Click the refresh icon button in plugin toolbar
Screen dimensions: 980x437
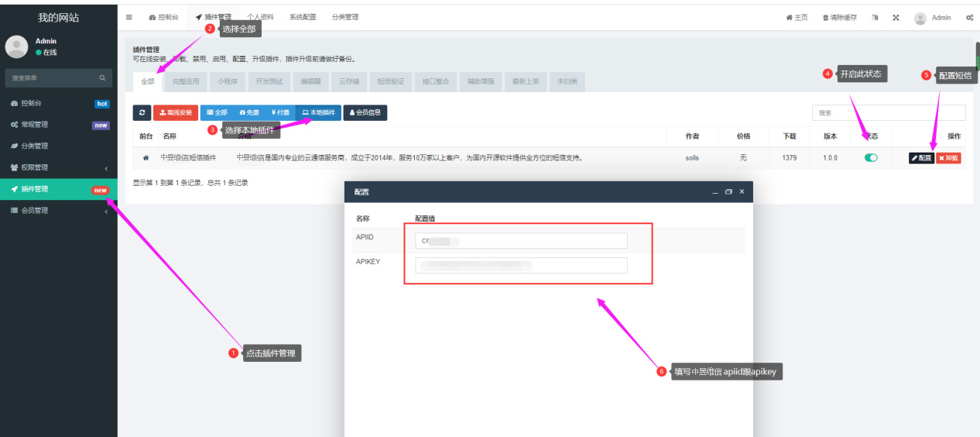[142, 113]
